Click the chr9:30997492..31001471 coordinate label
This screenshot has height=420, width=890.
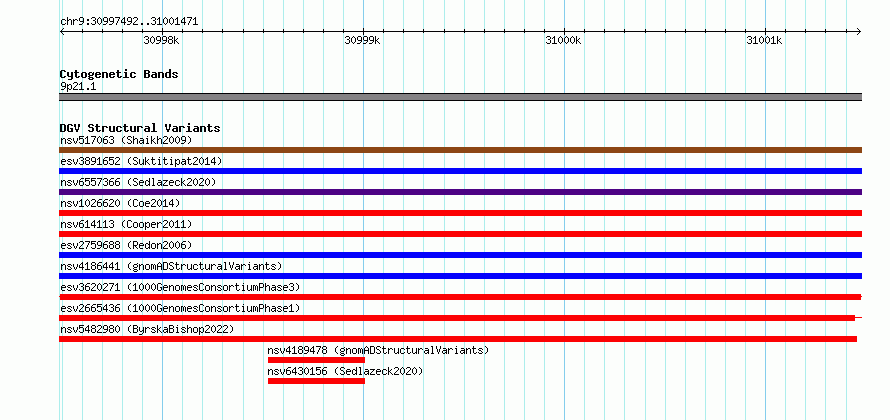pos(129,22)
